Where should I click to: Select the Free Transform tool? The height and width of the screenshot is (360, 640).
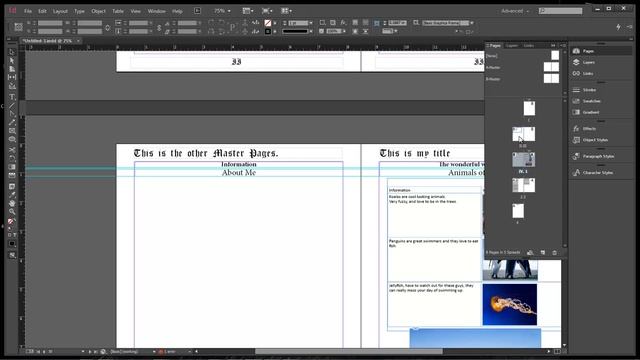click(12, 158)
